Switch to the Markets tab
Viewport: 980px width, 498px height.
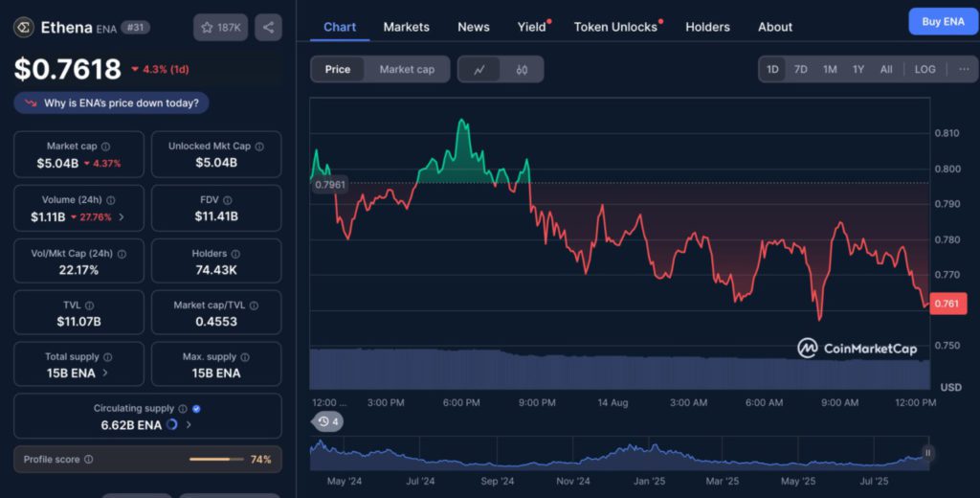click(x=406, y=27)
